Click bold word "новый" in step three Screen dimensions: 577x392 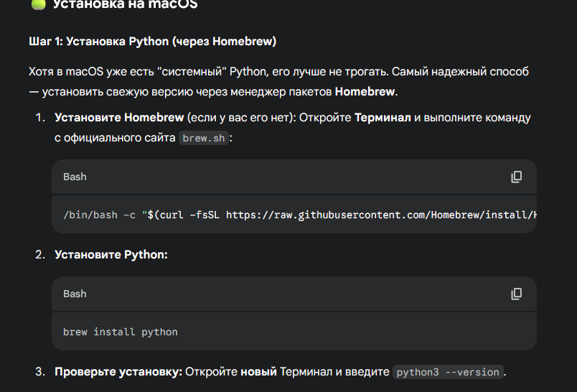[x=258, y=372]
